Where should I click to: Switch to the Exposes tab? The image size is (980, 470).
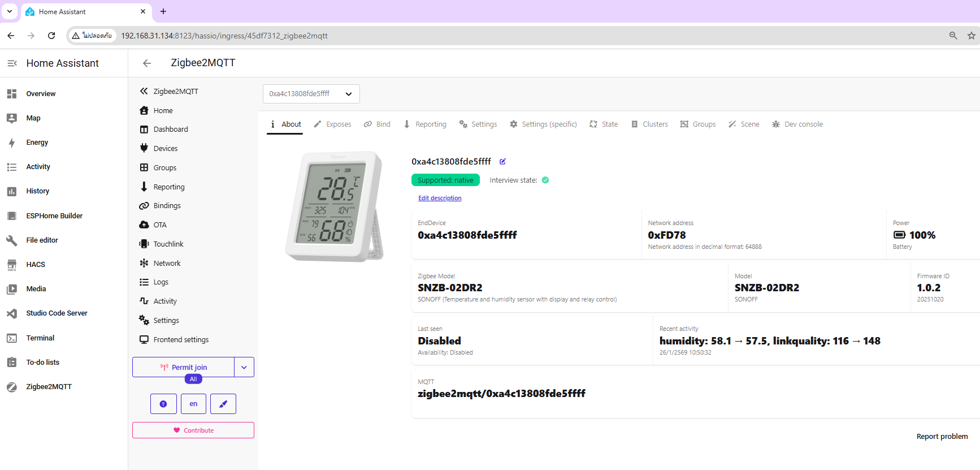(333, 124)
